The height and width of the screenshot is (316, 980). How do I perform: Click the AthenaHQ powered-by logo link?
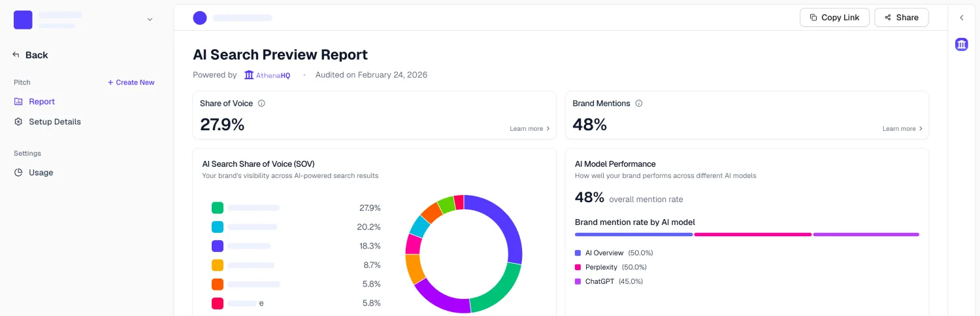coord(267,75)
